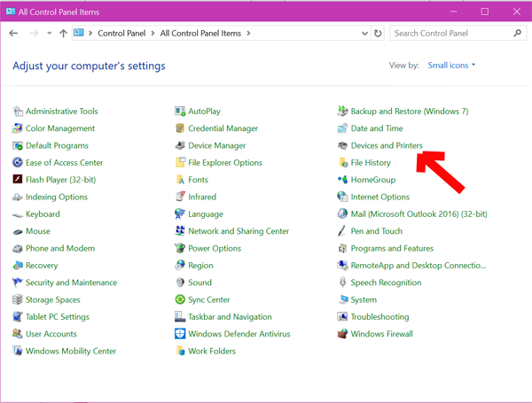Open Mail (Microsoft Outlook 2016)

pos(419,214)
